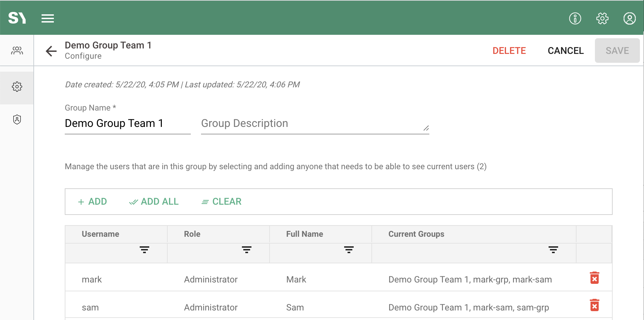This screenshot has height=320, width=644.
Task: Open the Full Name column filter
Action: point(349,249)
